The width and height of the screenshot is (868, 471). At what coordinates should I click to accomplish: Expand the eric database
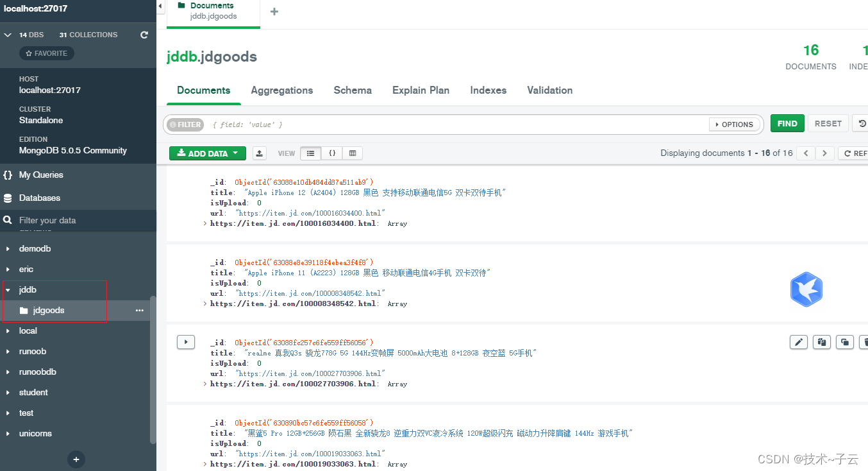[8, 270]
